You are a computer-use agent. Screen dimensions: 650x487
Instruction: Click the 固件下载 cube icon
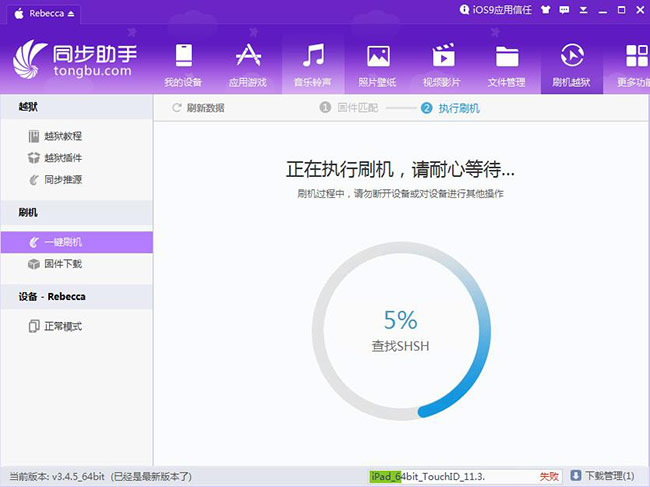(x=34, y=264)
